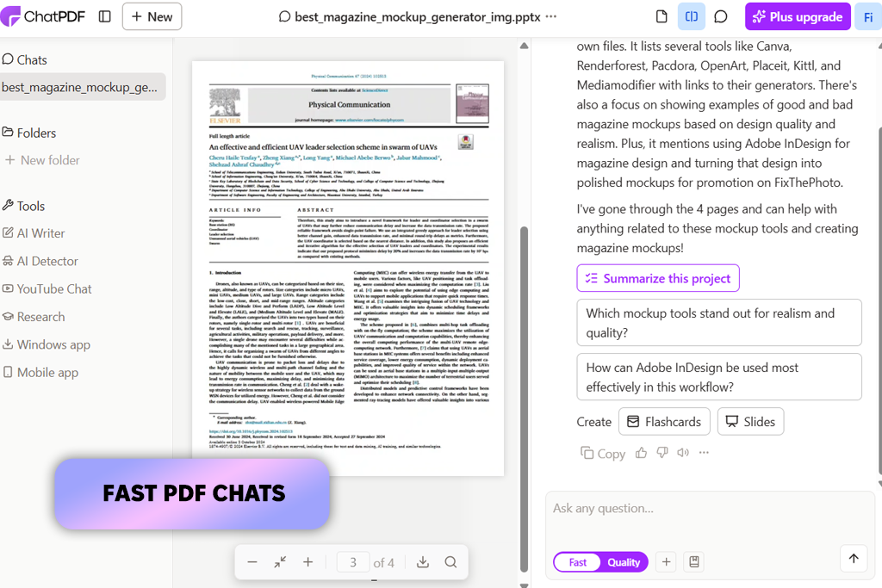Click the 'of 4' page count text
The width and height of the screenshot is (882, 588).
click(x=383, y=563)
